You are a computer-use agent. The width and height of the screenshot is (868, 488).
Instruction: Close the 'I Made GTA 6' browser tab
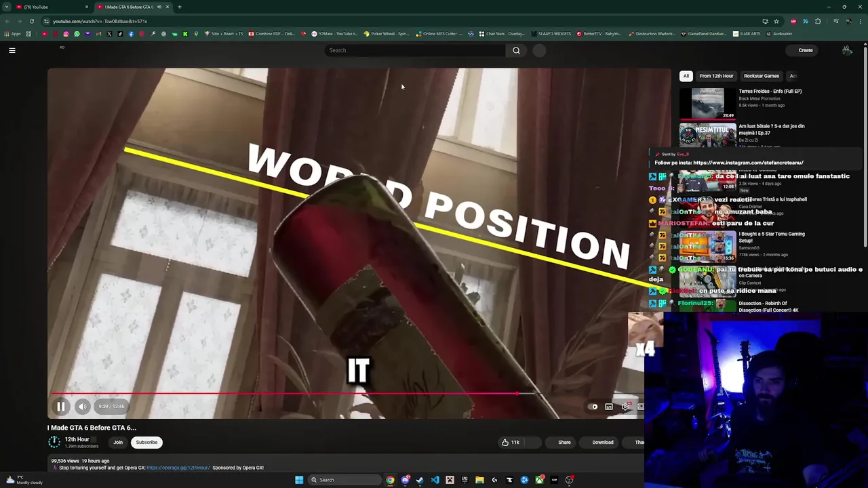[167, 7]
